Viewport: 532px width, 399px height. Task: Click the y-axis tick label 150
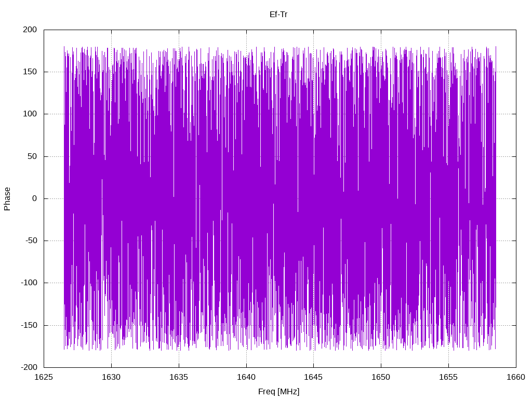[x=30, y=72]
